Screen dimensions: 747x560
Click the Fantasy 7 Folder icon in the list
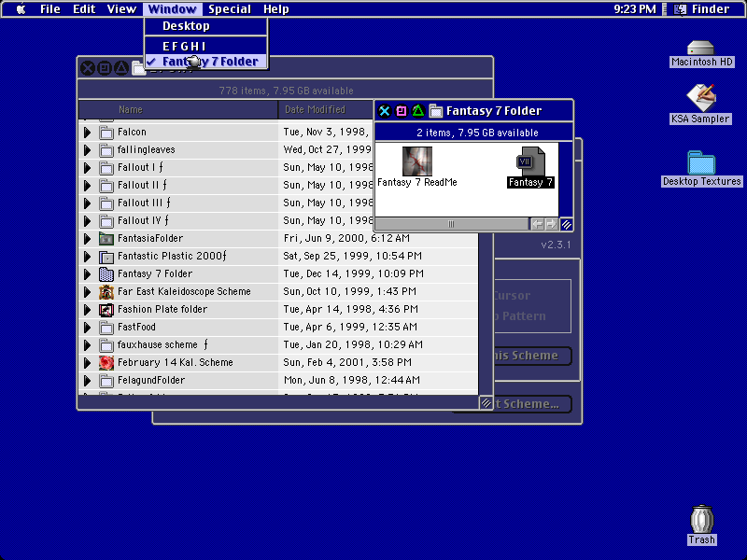106,273
